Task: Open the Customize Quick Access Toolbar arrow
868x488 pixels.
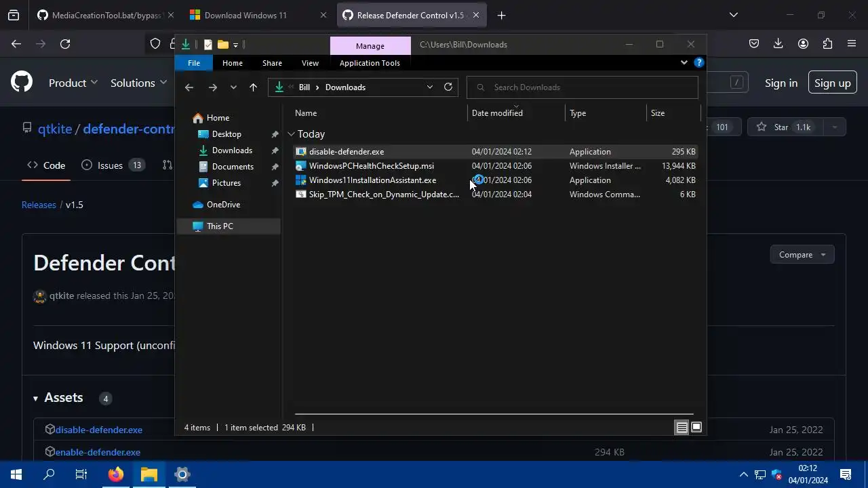Action: [x=235, y=45]
